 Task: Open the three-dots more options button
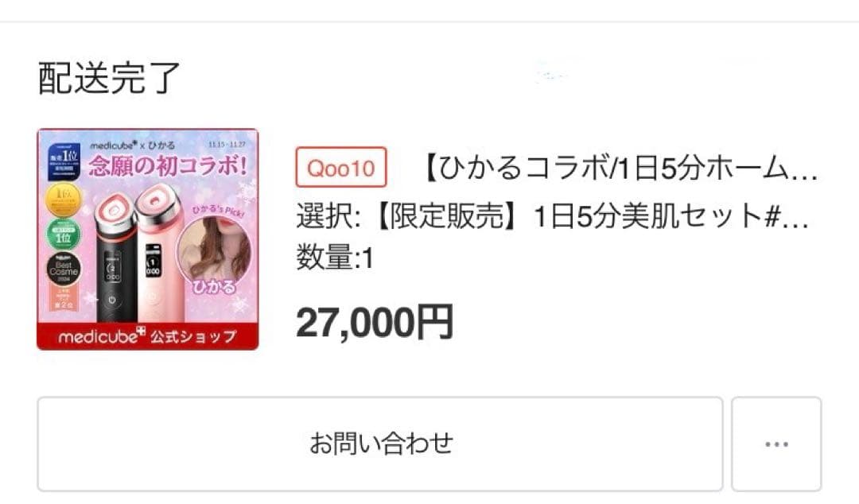coord(775,444)
